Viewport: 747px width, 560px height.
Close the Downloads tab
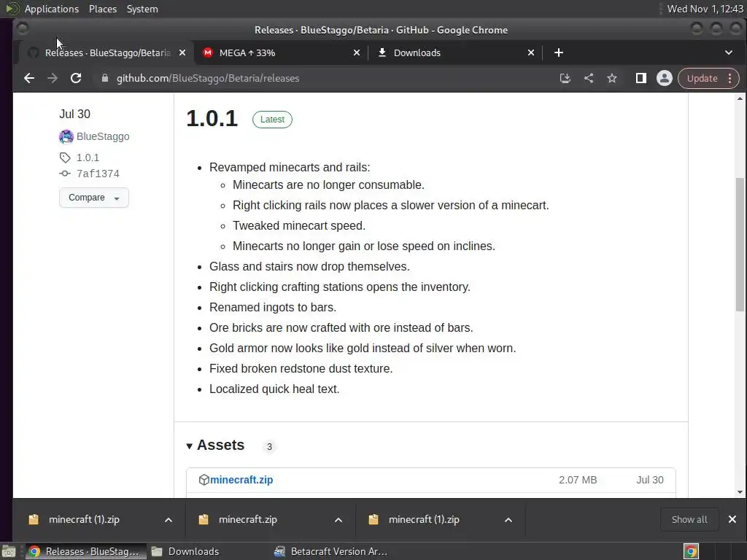(x=531, y=52)
